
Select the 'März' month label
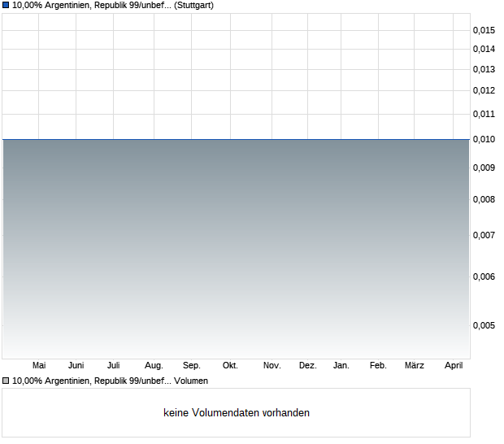[415, 366]
